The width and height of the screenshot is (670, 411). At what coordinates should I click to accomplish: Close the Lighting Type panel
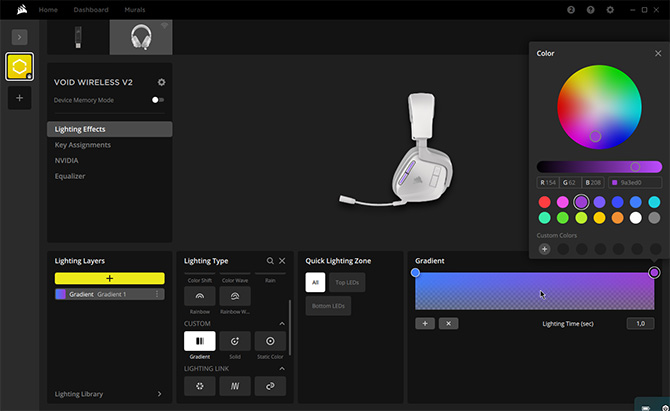pyautogui.click(x=282, y=261)
